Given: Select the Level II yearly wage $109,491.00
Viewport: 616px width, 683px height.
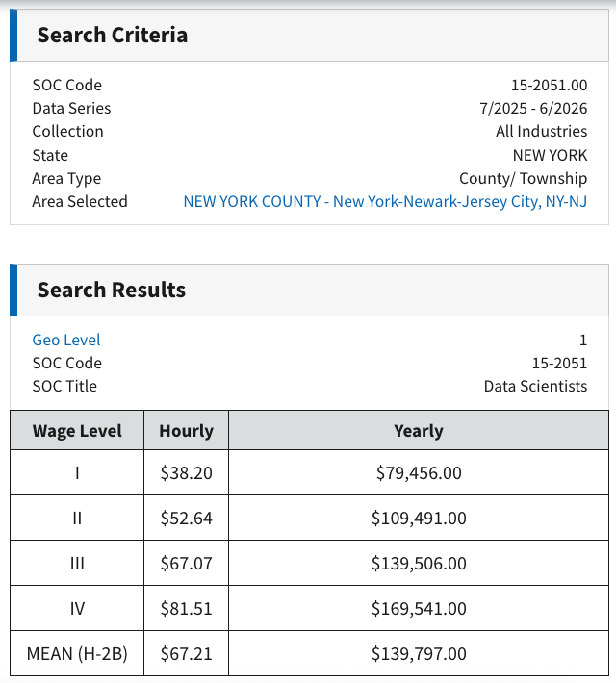Looking at the screenshot, I should coord(419,518).
